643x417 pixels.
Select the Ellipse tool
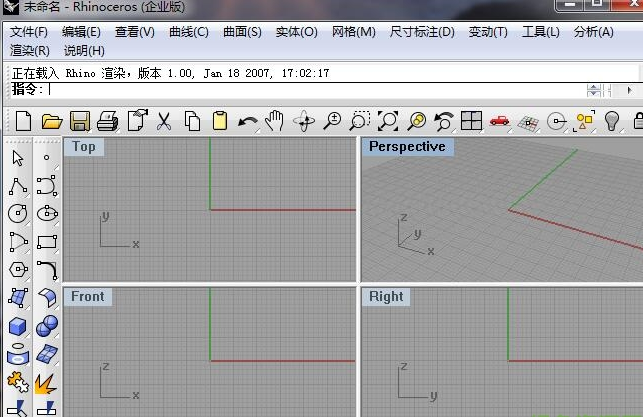point(47,213)
